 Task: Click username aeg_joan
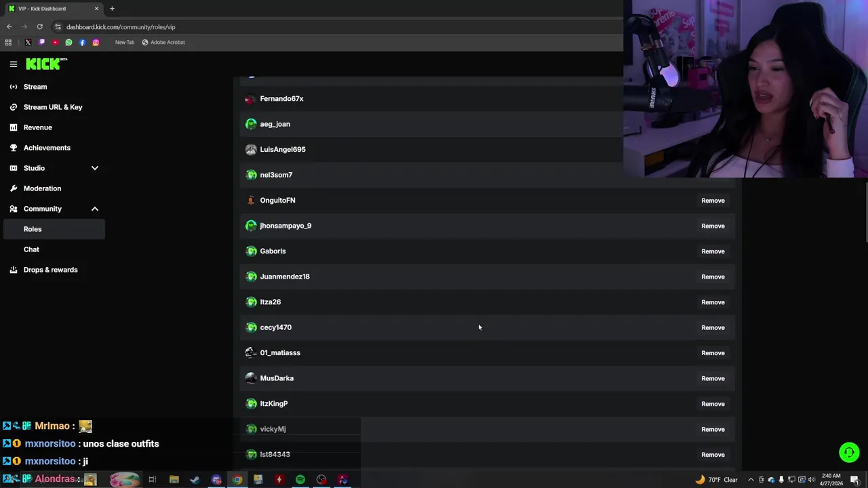[275, 124]
